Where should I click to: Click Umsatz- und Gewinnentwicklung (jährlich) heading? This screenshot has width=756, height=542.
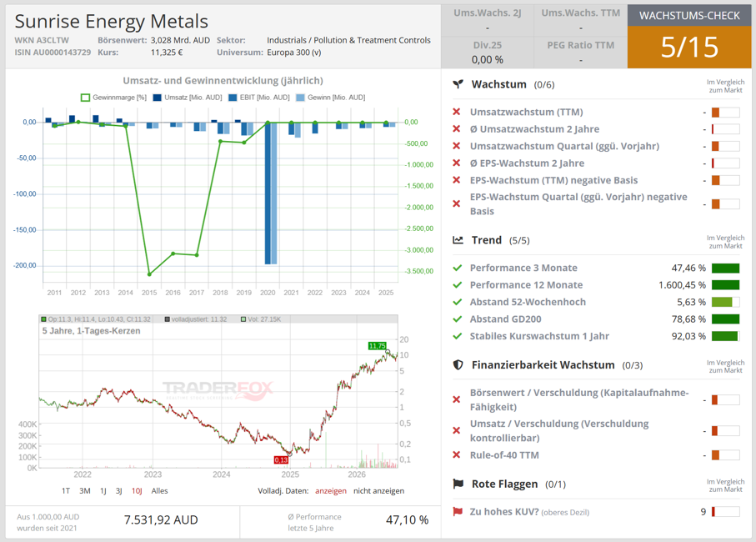pos(223,81)
